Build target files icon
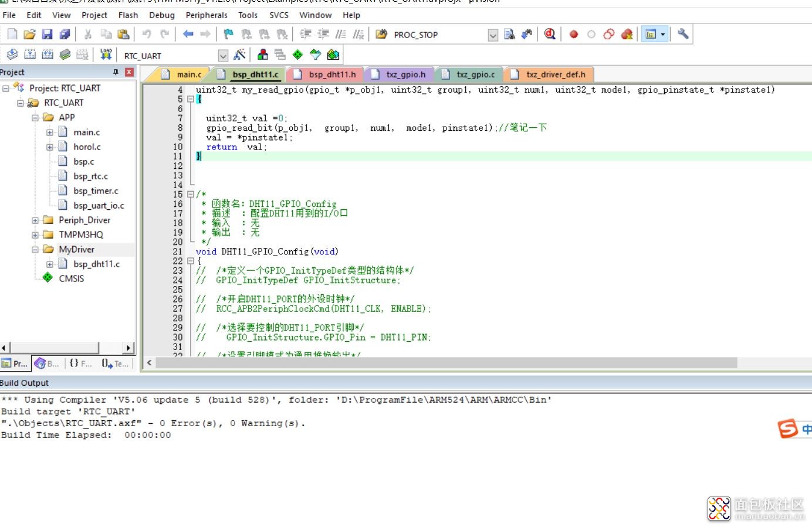The height and width of the screenshot is (527, 812). coord(30,55)
